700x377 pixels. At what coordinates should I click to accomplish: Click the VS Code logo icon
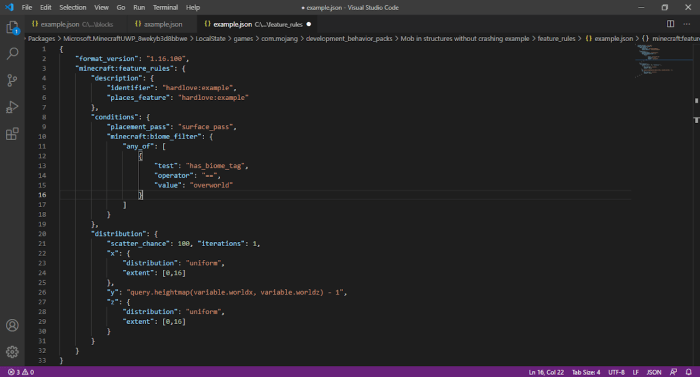(x=9, y=7)
